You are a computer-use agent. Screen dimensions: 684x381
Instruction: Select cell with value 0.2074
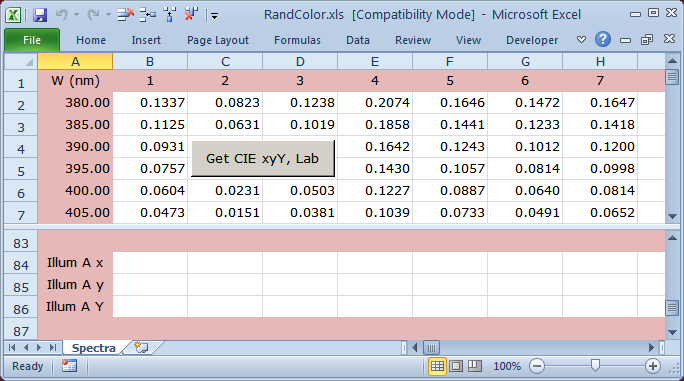point(375,103)
